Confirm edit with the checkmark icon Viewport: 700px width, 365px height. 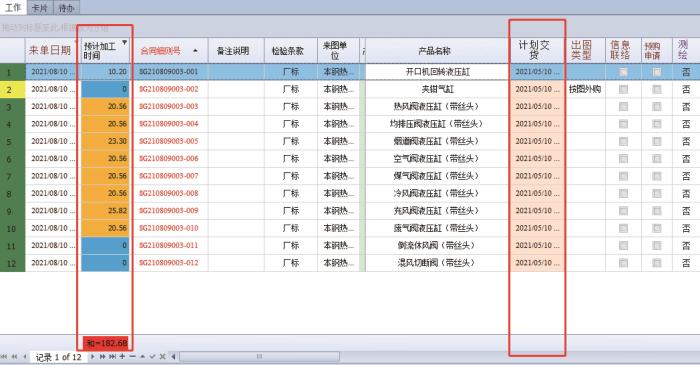(x=152, y=357)
